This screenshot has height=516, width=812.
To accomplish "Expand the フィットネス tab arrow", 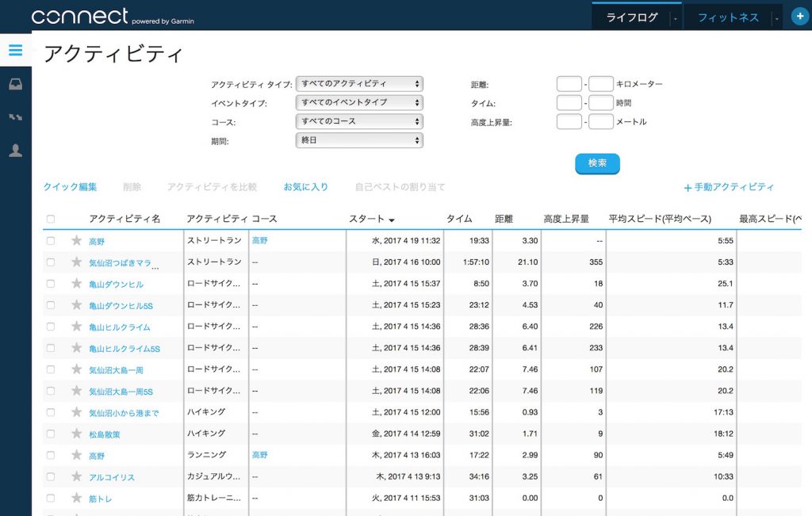I will pos(777,19).
